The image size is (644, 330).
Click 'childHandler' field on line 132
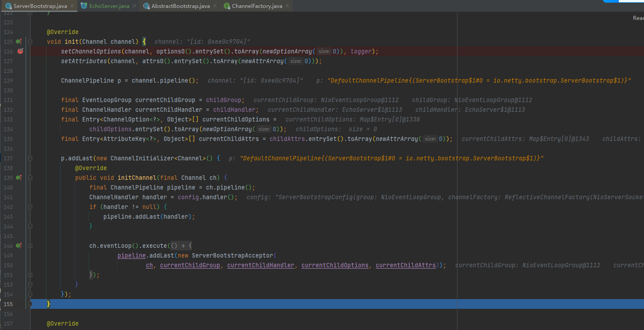coord(234,110)
